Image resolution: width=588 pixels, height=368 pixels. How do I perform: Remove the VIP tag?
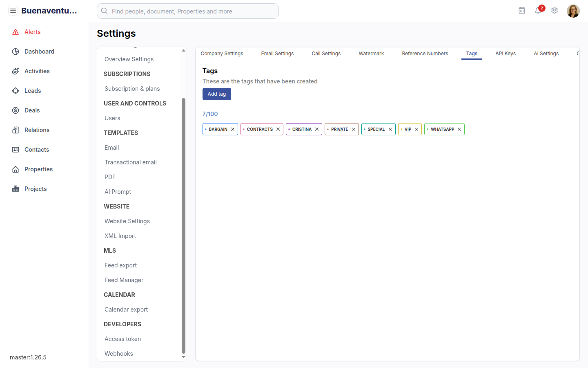click(x=416, y=129)
